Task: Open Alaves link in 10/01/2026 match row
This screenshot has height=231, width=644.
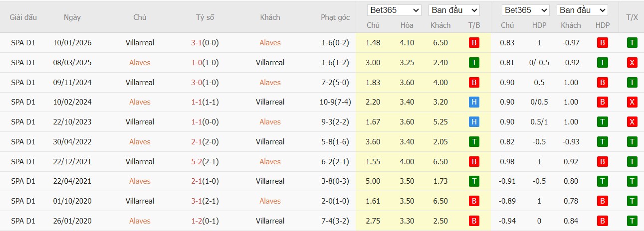Action: (270, 43)
